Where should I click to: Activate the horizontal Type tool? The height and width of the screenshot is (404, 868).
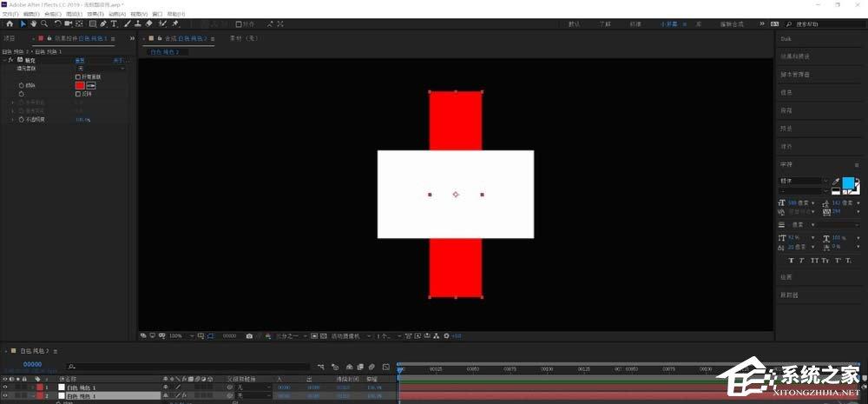(x=114, y=23)
